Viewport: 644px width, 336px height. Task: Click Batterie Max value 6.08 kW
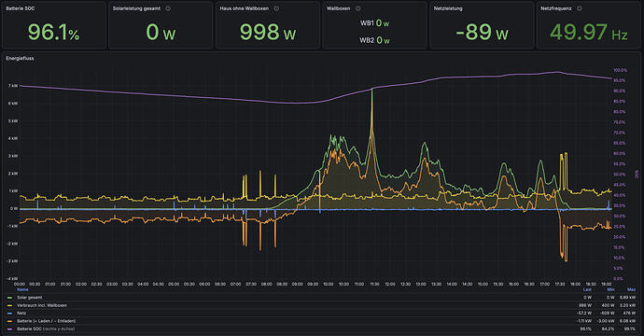tap(628, 321)
